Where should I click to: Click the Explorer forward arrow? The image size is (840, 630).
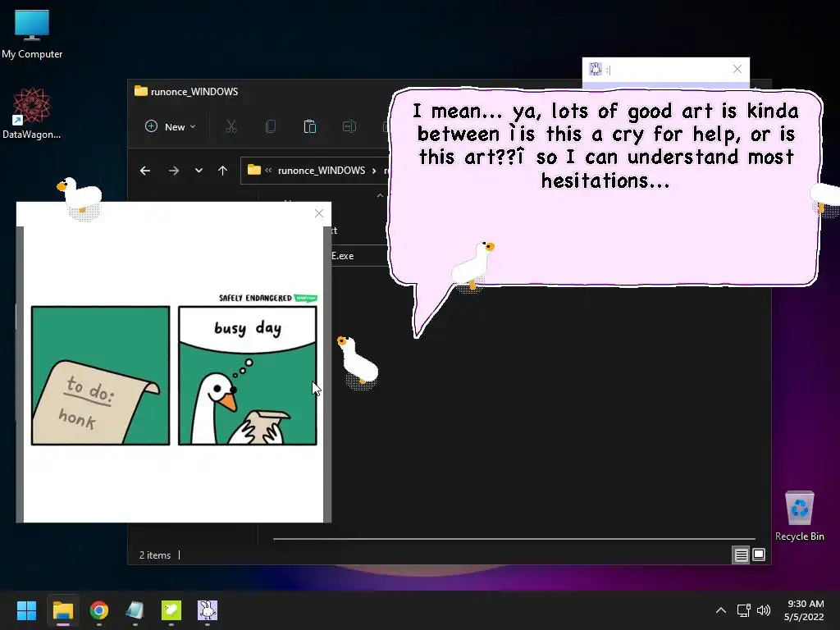pos(174,171)
